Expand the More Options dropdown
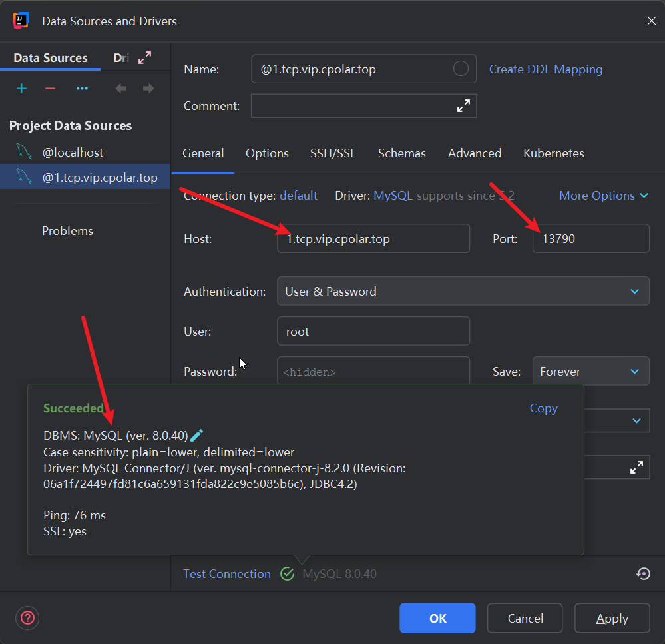Image resolution: width=665 pixels, height=644 pixels. [x=604, y=196]
